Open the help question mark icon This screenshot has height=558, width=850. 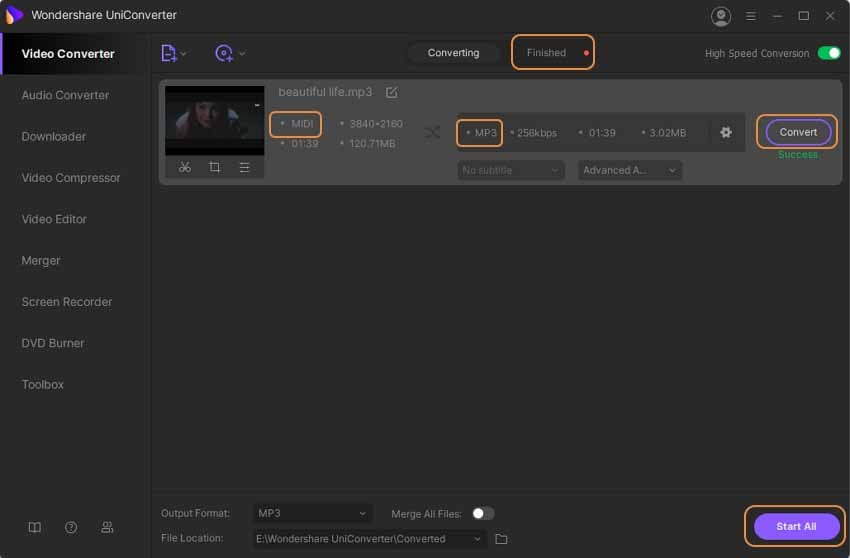point(71,528)
